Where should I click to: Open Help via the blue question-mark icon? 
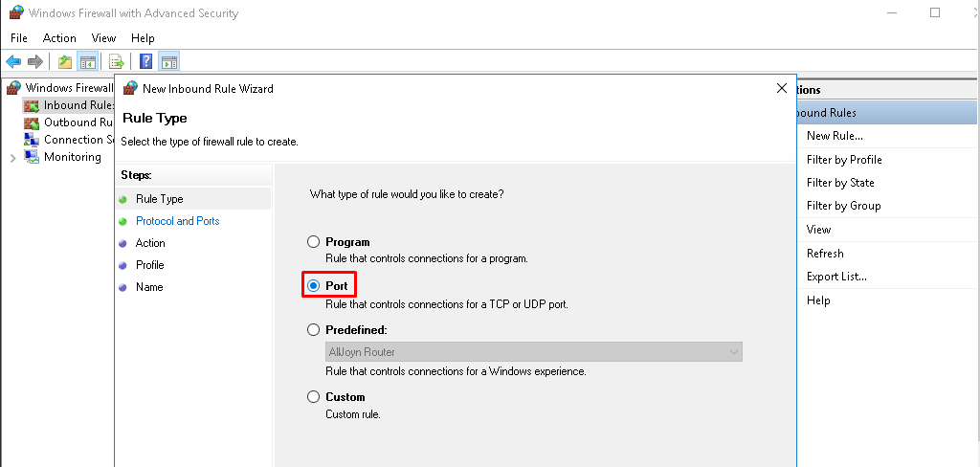[x=146, y=62]
